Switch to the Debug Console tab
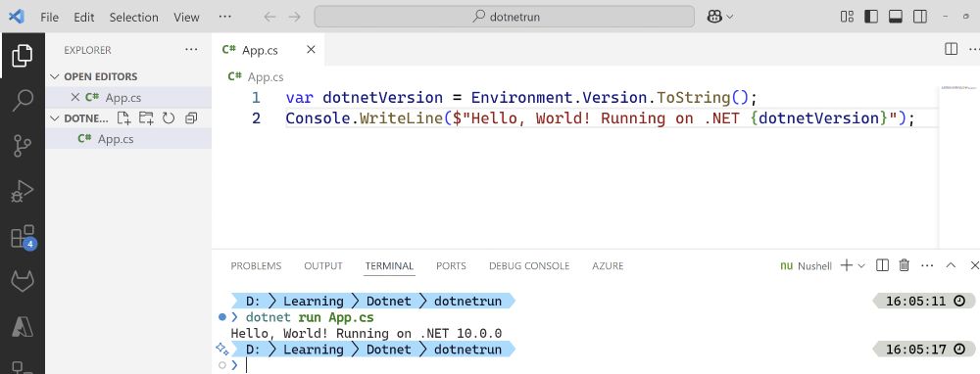This screenshot has height=374, width=980. tap(529, 266)
